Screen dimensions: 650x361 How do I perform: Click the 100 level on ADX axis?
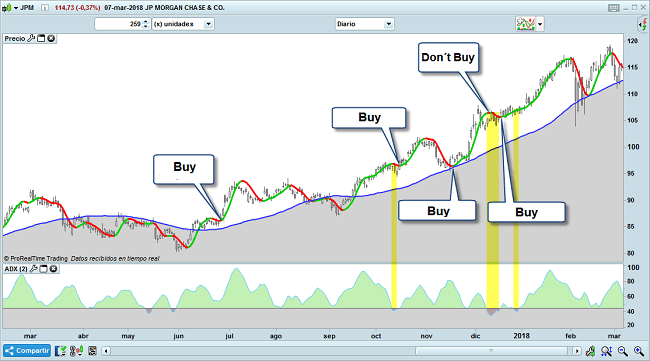pyautogui.click(x=633, y=267)
